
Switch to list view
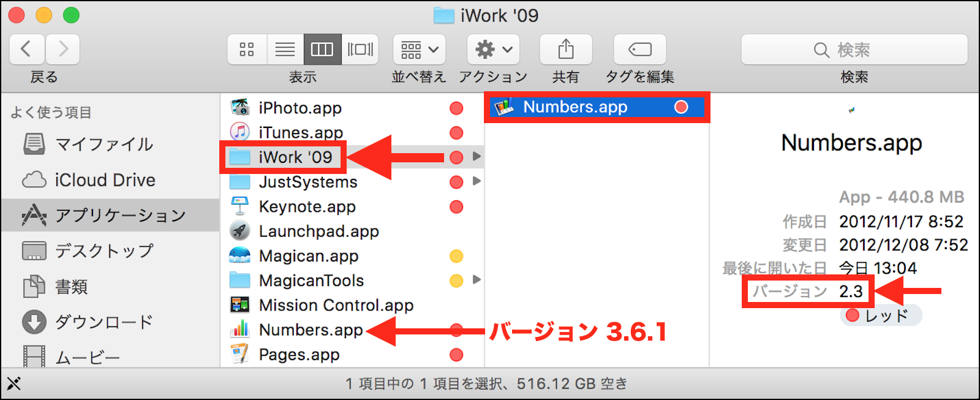(x=285, y=49)
